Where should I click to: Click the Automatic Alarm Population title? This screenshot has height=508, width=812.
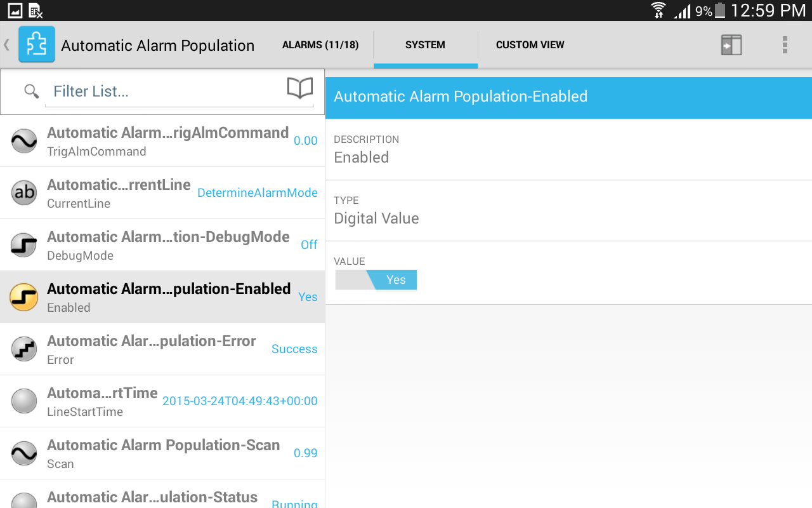[157, 46]
